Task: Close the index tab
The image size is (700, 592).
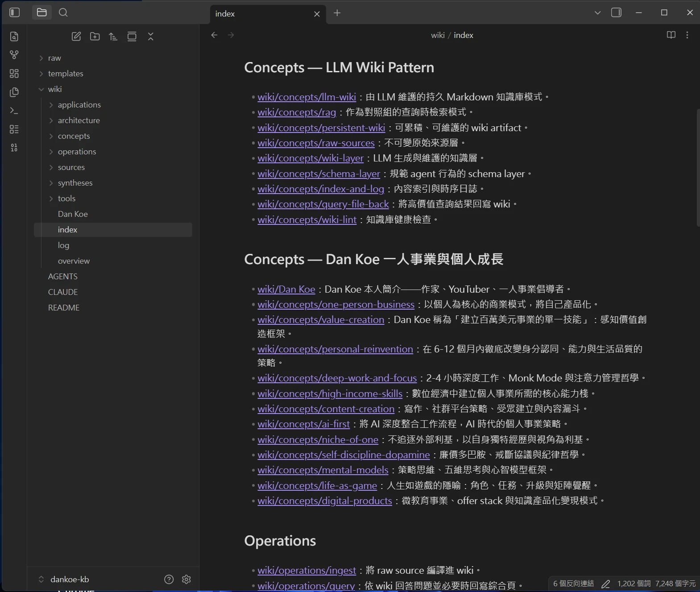Action: pos(317,14)
